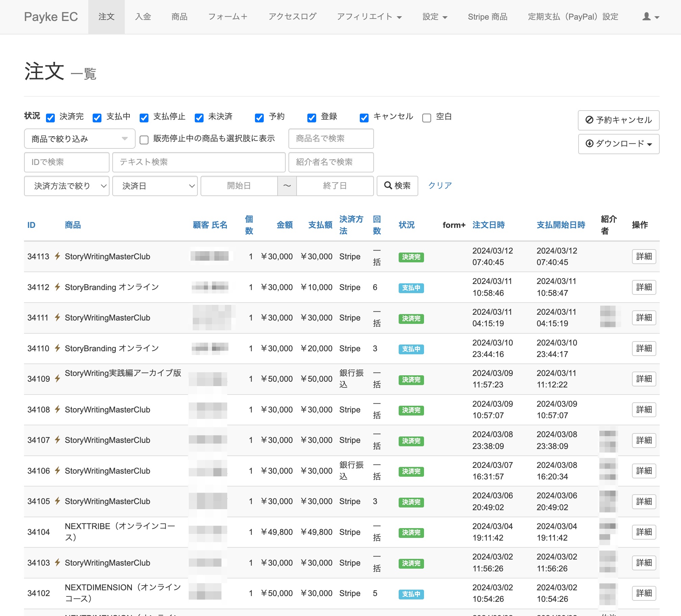
Task: Click the lightning bolt icon on order 34107
Action: [57, 440]
